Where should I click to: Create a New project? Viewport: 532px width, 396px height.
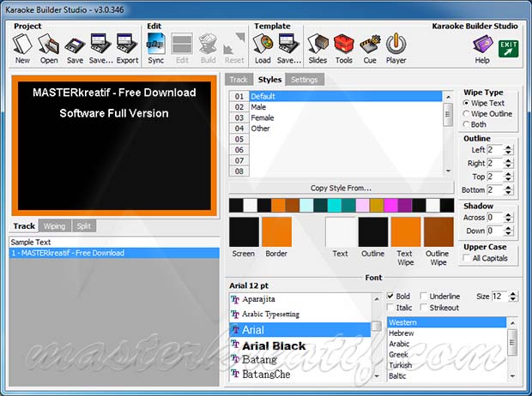click(22, 49)
